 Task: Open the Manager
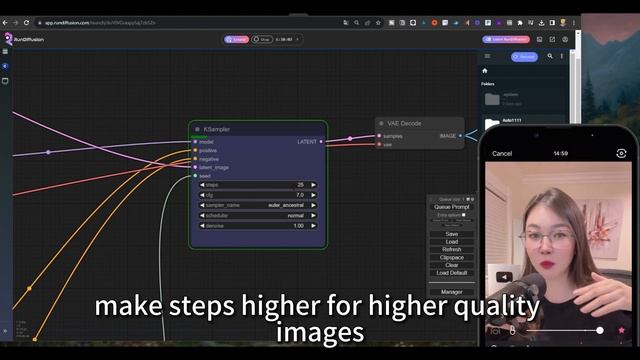coord(452,292)
